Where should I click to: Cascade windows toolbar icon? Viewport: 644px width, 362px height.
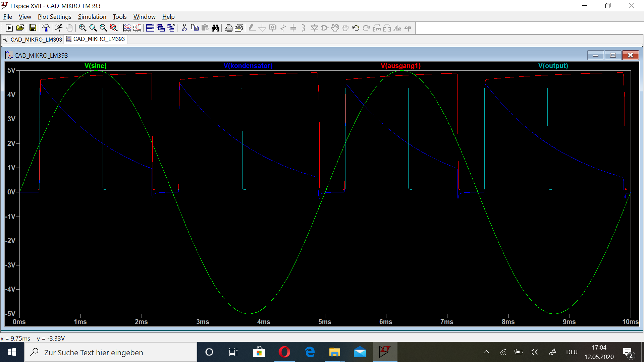pos(161,28)
